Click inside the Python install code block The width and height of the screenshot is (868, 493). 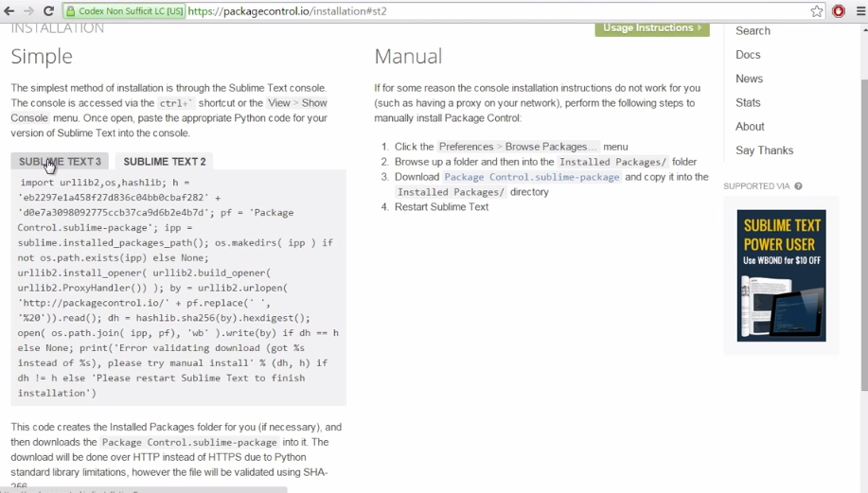click(x=178, y=288)
